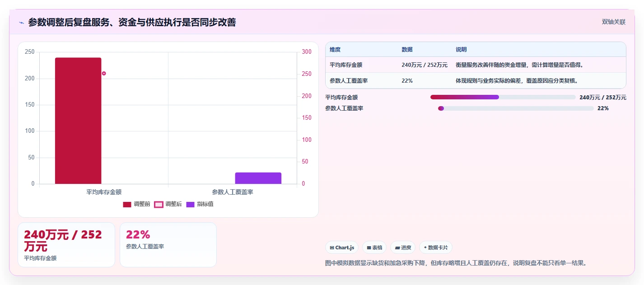Viewport: 644px width, 285px height.
Task: Click the x-axis label 参数人工覆盖率
Action: click(233, 192)
